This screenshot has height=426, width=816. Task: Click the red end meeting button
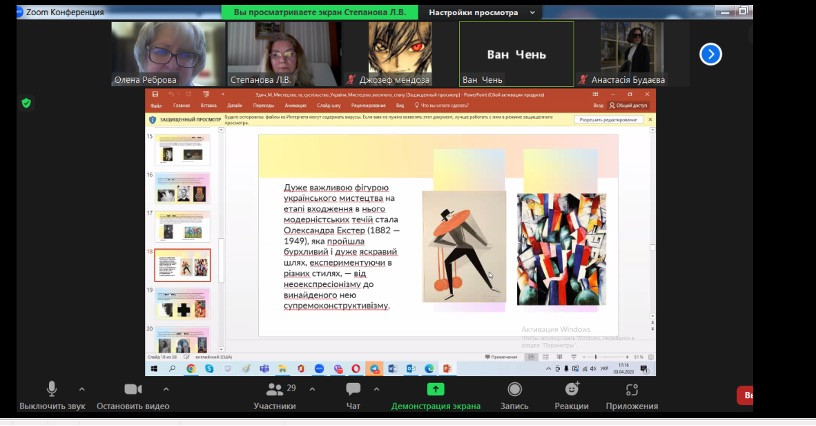coord(746,396)
